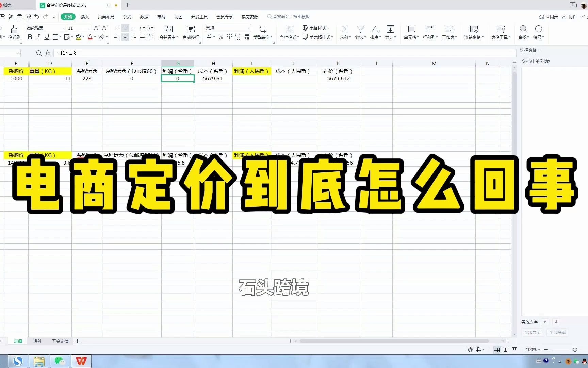Move object up in stacking order
The image size is (588, 368).
pos(545,322)
